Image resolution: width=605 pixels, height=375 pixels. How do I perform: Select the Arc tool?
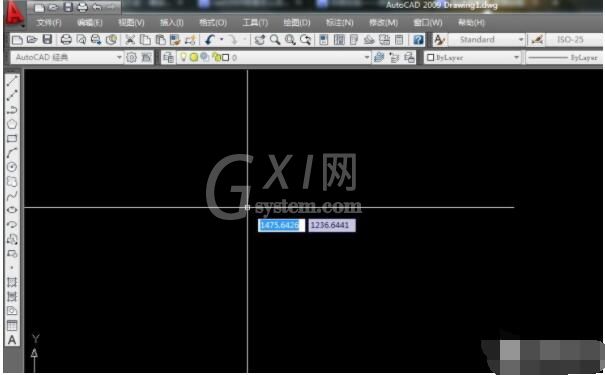point(12,153)
